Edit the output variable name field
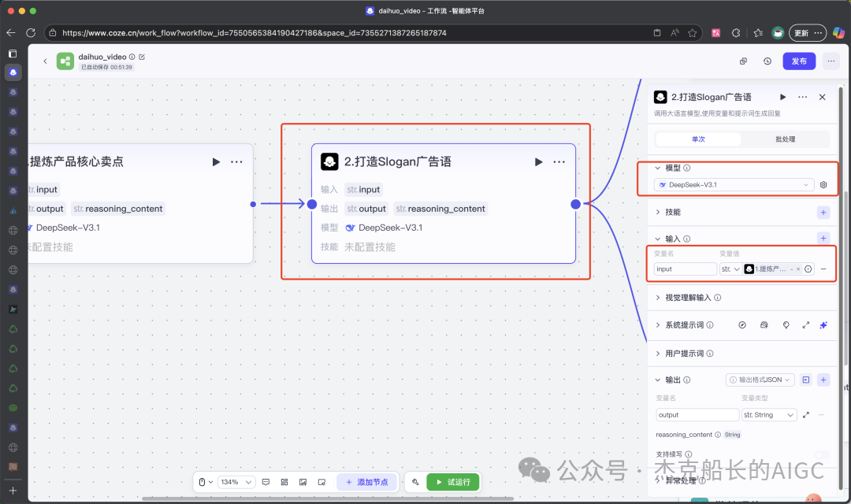Screen dimensions: 851x504 click(x=697, y=415)
